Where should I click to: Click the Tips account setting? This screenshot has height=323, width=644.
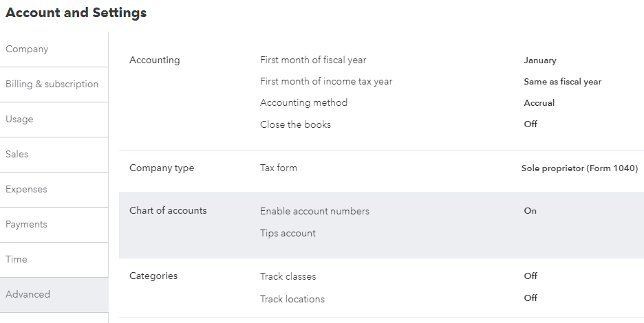point(288,234)
